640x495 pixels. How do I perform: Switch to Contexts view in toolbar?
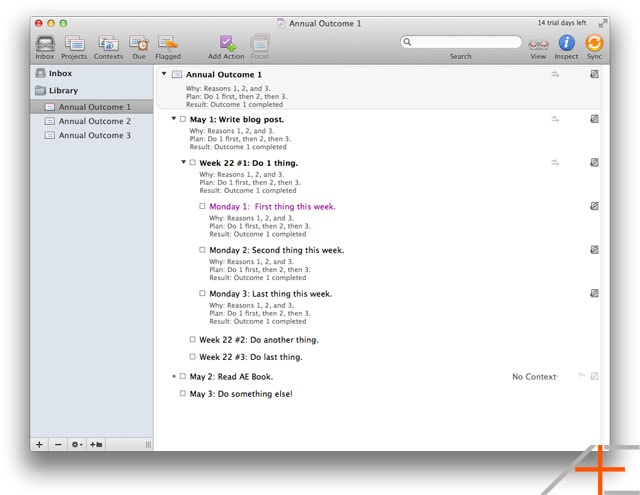pyautogui.click(x=108, y=43)
